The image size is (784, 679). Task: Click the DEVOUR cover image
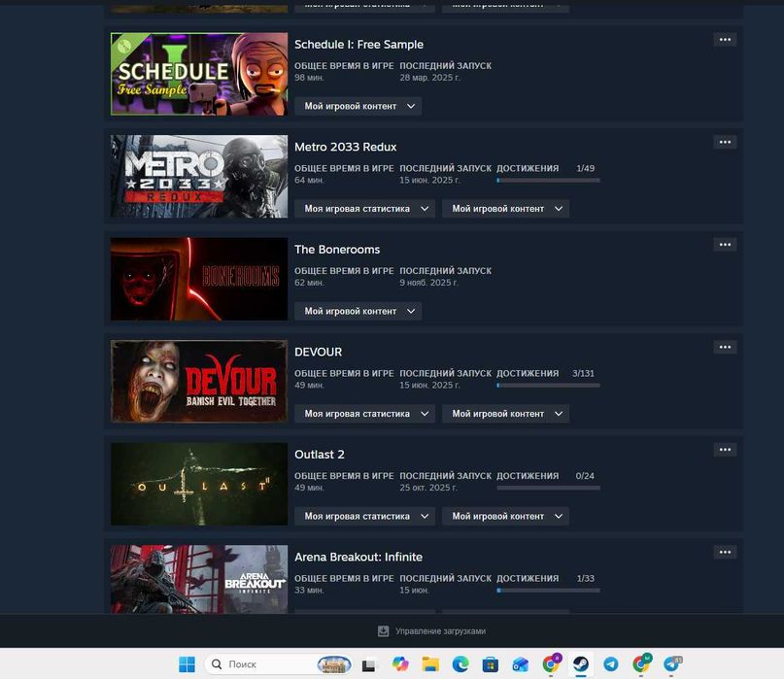click(199, 382)
